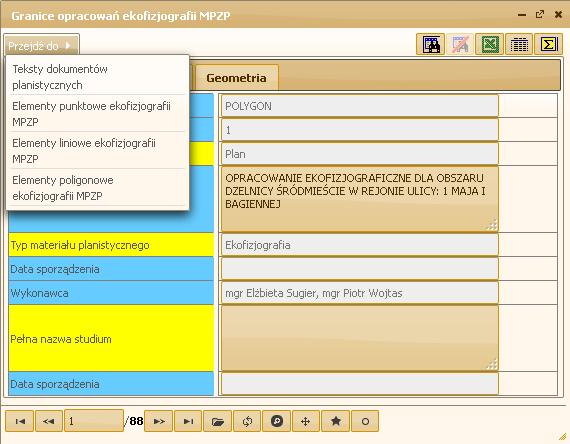Viewport: 570px width, 444px height.
Task: Click the 'mgr Elżbieta Sugier' field
Action: tap(360, 293)
